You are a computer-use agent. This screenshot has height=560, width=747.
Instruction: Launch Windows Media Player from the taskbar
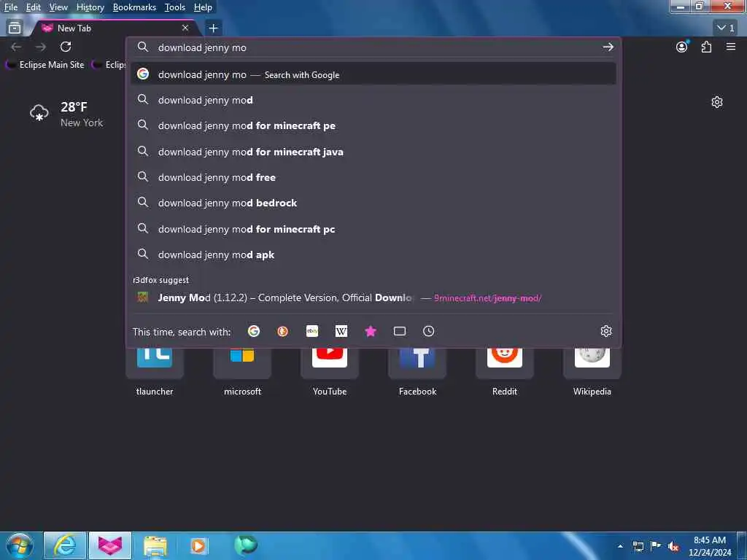point(198,545)
